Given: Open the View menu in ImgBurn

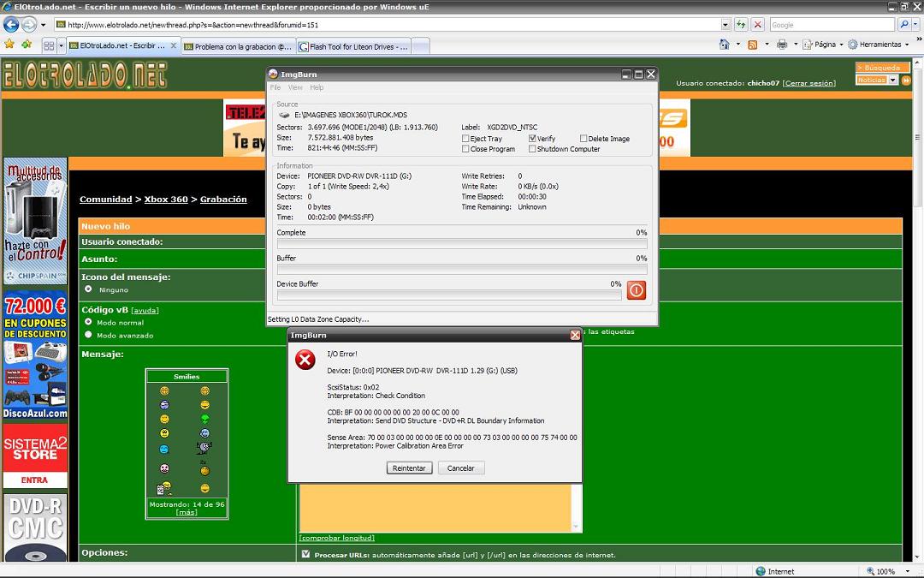Looking at the screenshot, I should (x=295, y=87).
